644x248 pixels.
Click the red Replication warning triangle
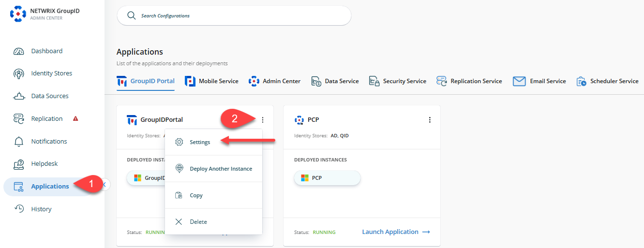(75, 118)
